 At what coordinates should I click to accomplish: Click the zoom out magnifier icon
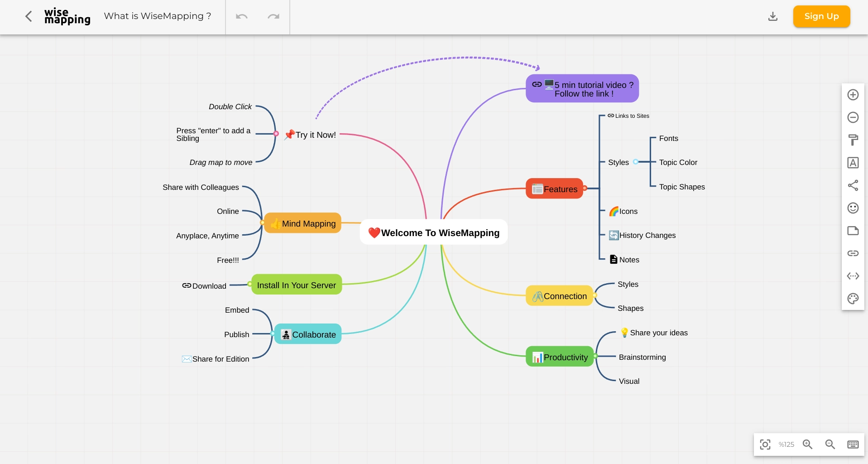830,445
